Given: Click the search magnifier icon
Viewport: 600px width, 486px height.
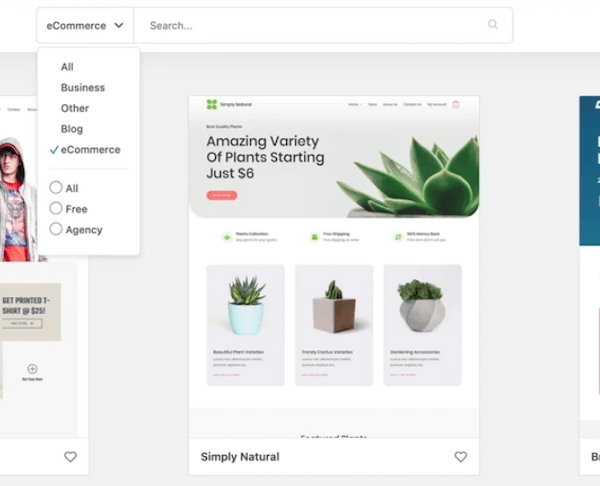Looking at the screenshot, I should coord(493,25).
